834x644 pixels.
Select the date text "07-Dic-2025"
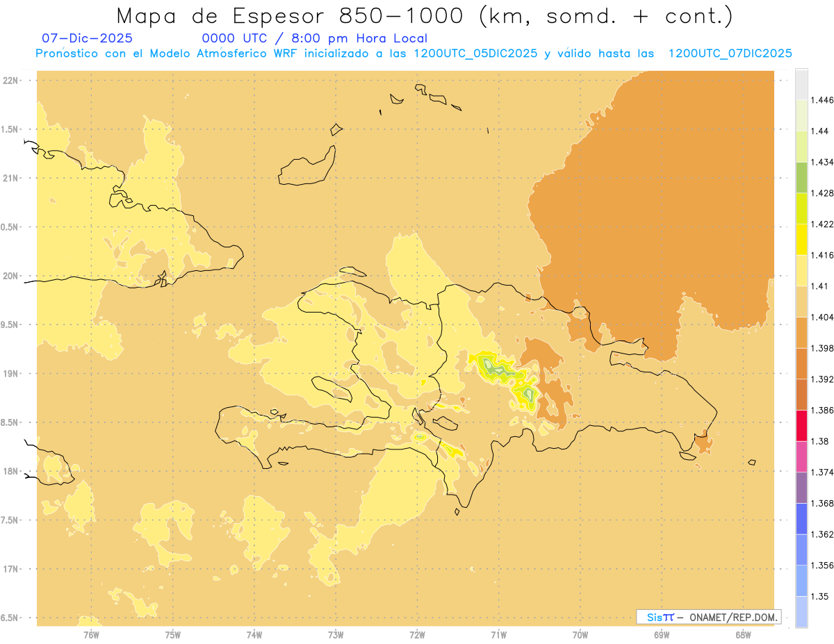88,39
